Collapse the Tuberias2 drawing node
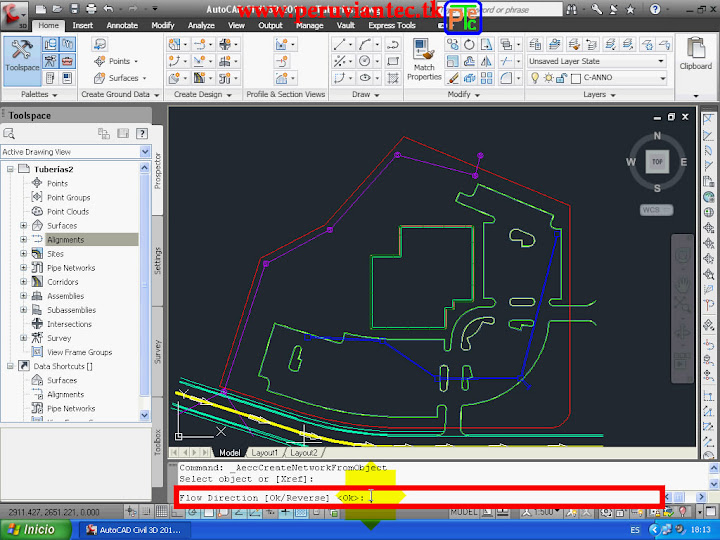 [x=10, y=169]
